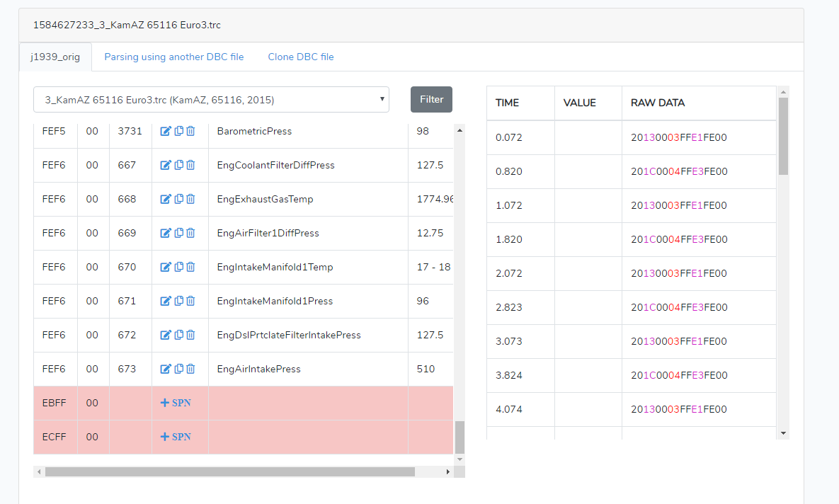
Task: Add SPN to the EBFF row
Action: click(x=176, y=403)
